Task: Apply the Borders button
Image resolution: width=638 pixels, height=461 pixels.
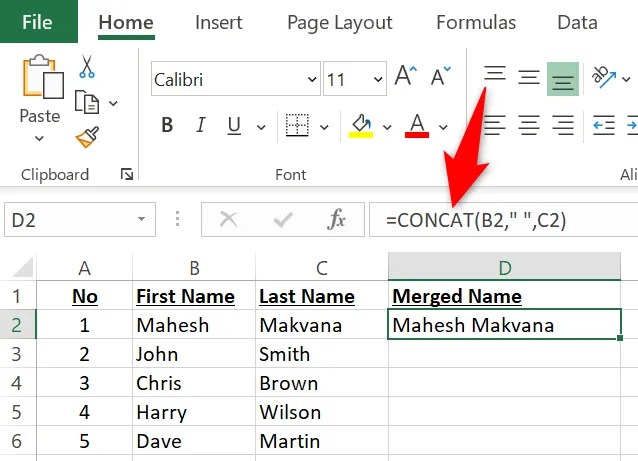Action: pyautogui.click(x=297, y=125)
